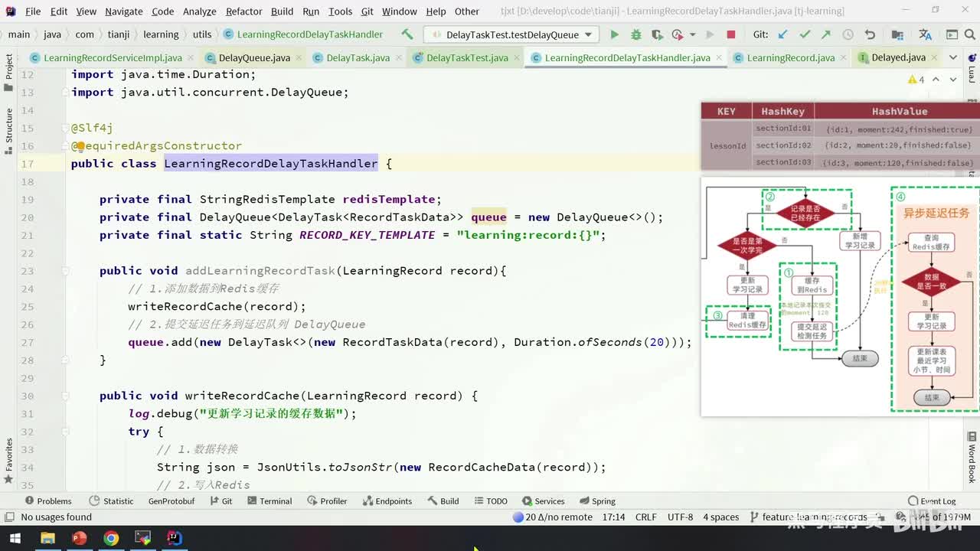Switch to LearningRecord.java editor tab
The height and width of the screenshot is (551, 980).
790,57
